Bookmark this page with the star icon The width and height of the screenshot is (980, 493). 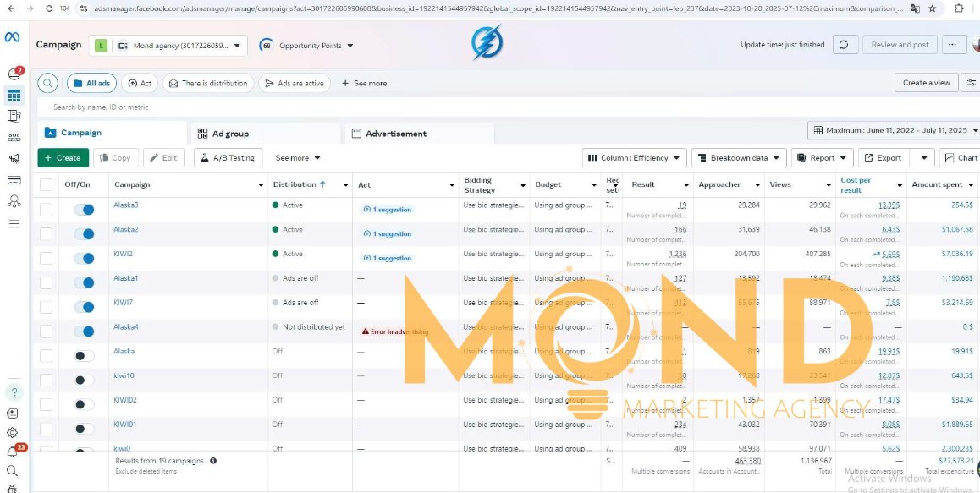(932, 8)
